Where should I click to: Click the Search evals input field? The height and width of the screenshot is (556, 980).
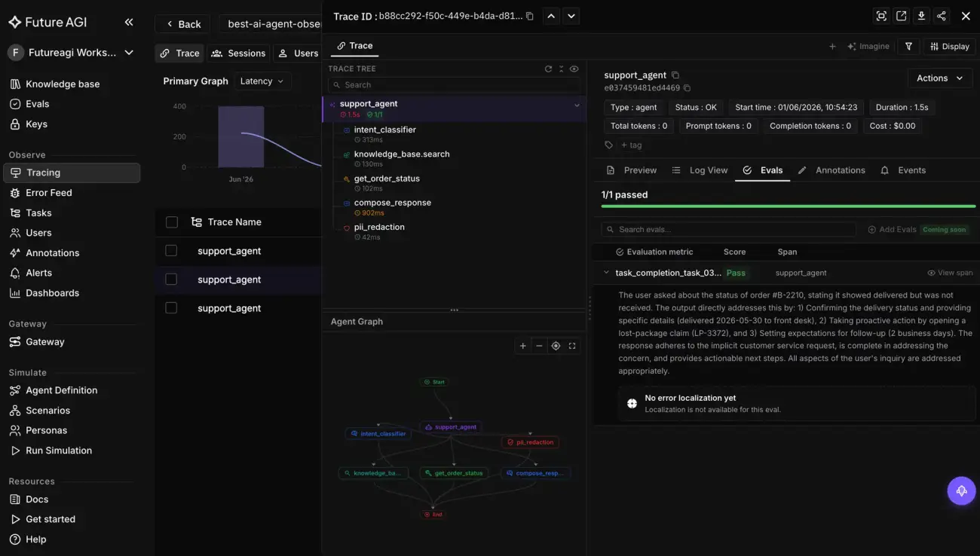pyautogui.click(x=728, y=229)
